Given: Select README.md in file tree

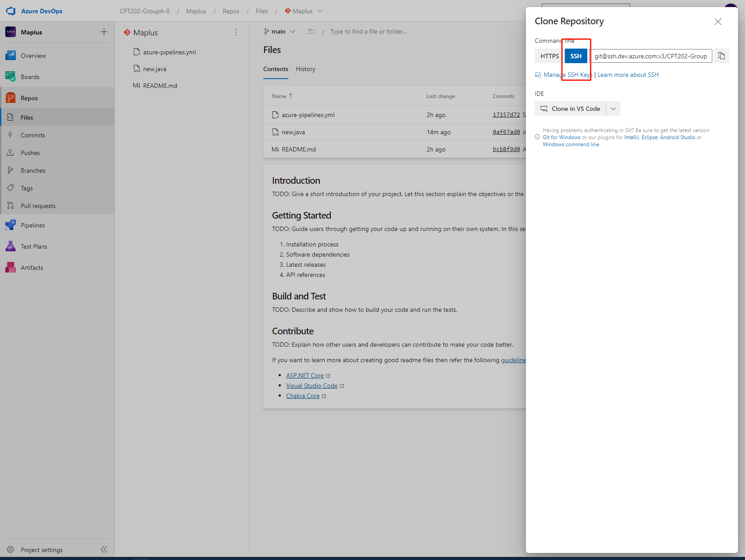Looking at the screenshot, I should pos(160,86).
